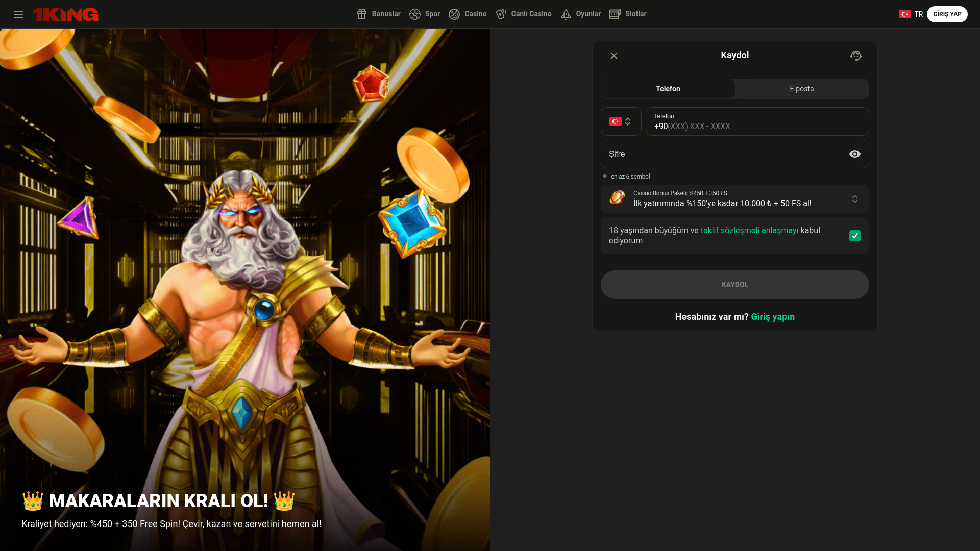
Task: Close the Kaydol registration form
Action: click(x=614, y=56)
